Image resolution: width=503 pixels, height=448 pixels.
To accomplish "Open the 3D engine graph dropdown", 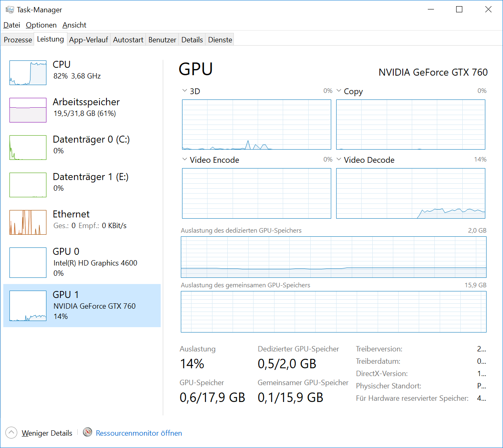I will coord(185,91).
